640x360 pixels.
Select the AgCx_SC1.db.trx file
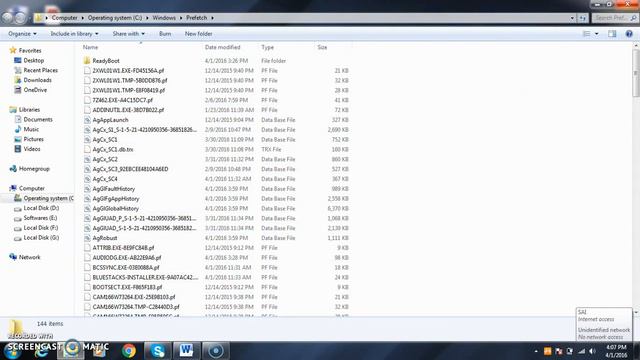[x=113, y=149]
